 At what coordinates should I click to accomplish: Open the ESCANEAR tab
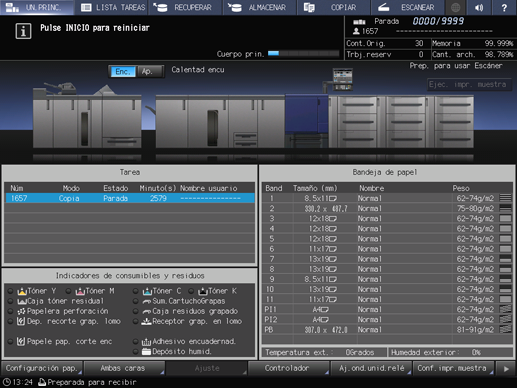click(x=408, y=7)
